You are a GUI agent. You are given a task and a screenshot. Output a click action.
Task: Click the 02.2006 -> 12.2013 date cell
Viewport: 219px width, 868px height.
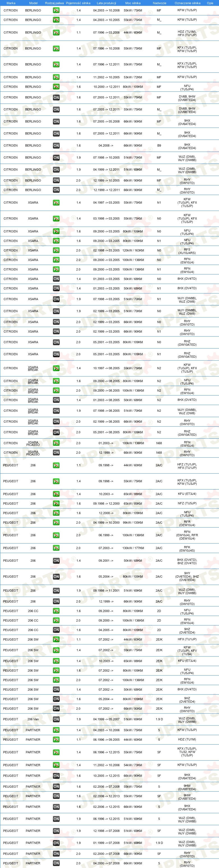coord(106,796)
